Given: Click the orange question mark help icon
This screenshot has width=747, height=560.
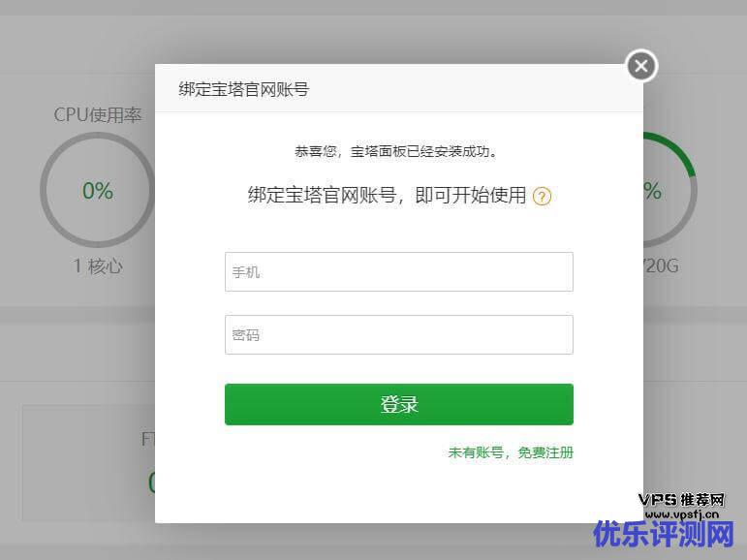Looking at the screenshot, I should 542,197.
